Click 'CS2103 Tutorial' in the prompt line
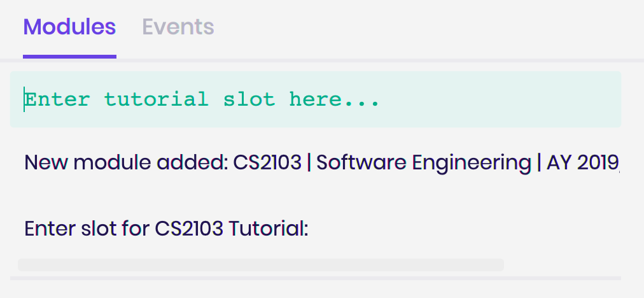This screenshot has height=298, width=644. point(230,229)
